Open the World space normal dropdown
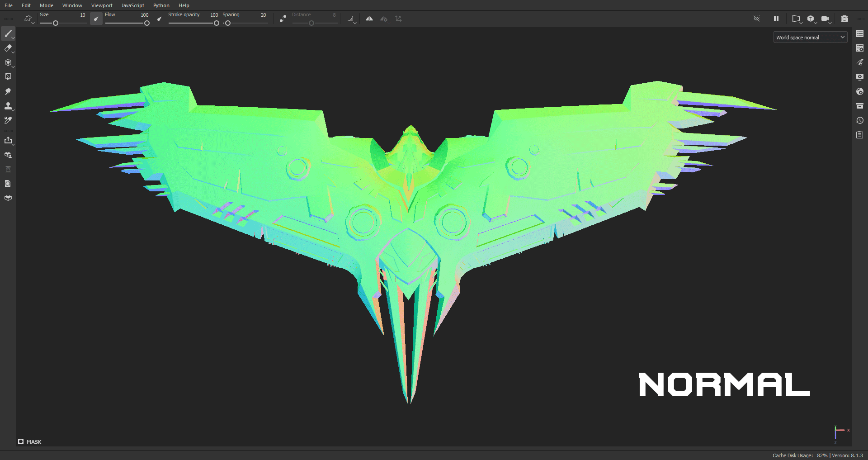Viewport: 868px width, 460px height. click(x=810, y=37)
